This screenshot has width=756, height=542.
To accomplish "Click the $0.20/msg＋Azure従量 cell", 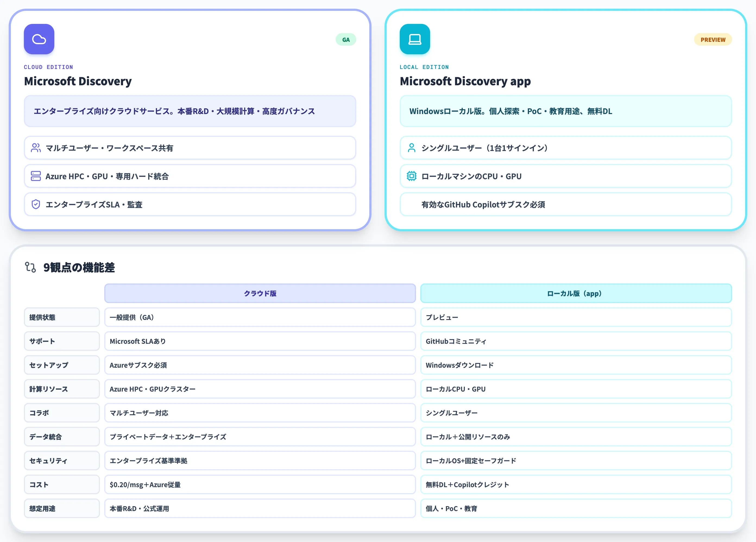I will point(260,484).
